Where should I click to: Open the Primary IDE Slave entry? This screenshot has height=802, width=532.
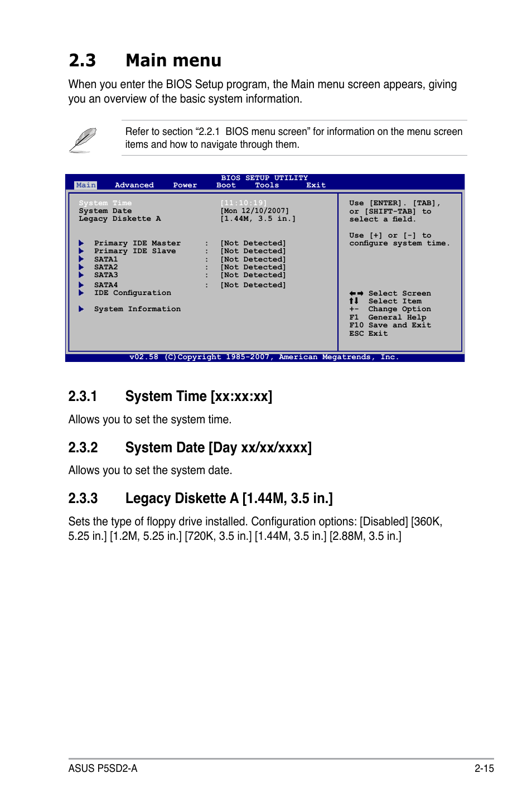(x=135, y=251)
